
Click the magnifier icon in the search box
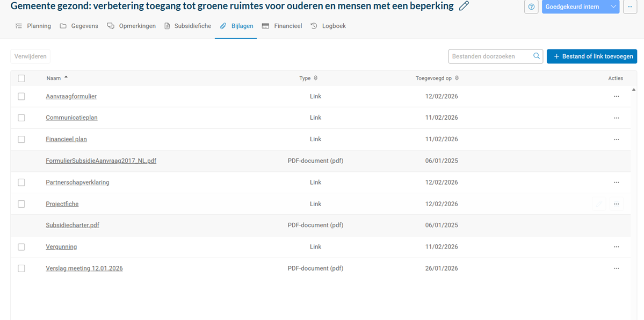pos(537,56)
